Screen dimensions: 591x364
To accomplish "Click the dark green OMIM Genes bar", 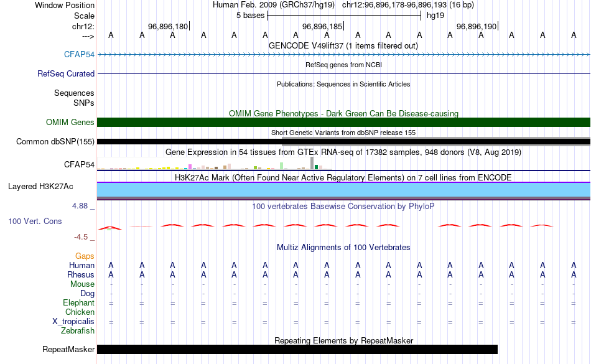I will tap(343, 122).
